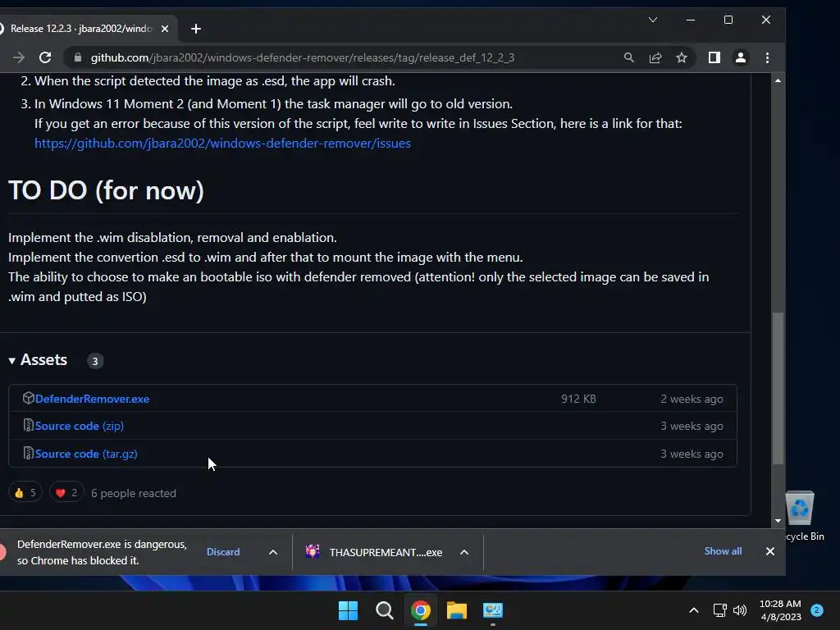Open the zoom magnifier icon in address bar
Screen dimensions: 840x630
629,57
